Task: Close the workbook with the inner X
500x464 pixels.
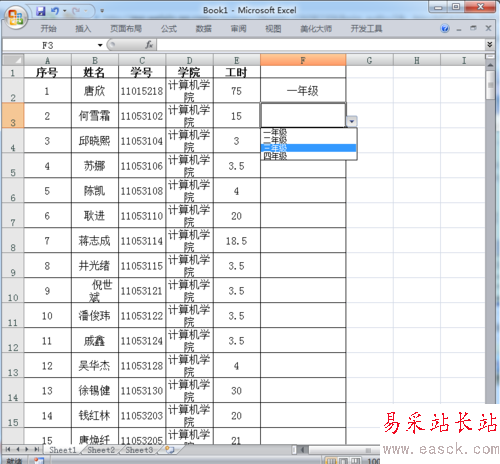Action: [488, 28]
